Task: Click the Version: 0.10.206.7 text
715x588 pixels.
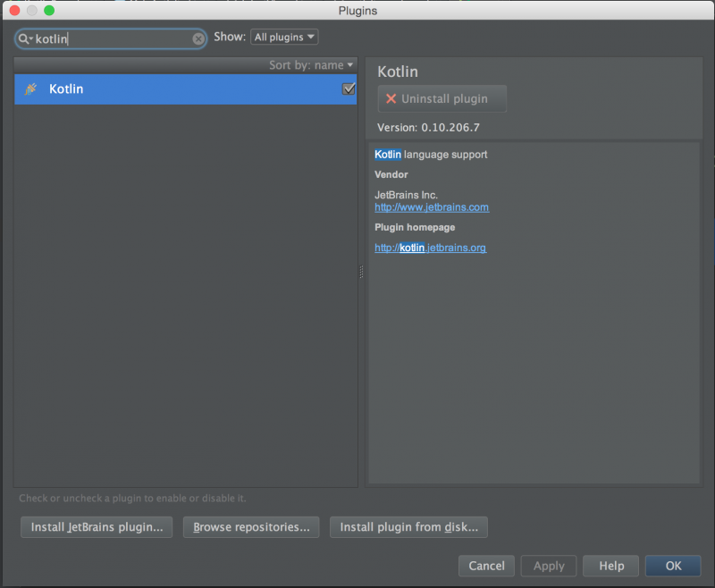Action: pyautogui.click(x=428, y=127)
